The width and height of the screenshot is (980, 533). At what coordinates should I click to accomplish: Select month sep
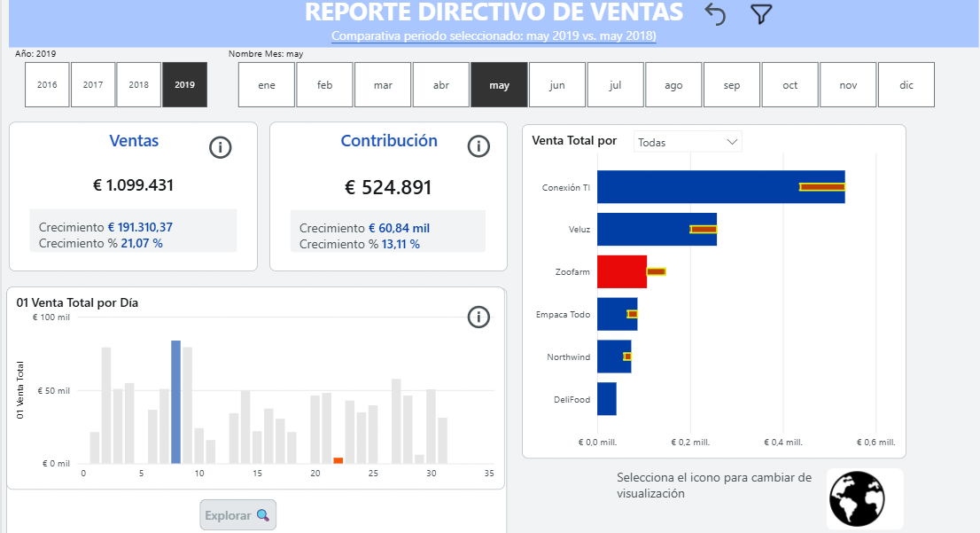point(732,84)
